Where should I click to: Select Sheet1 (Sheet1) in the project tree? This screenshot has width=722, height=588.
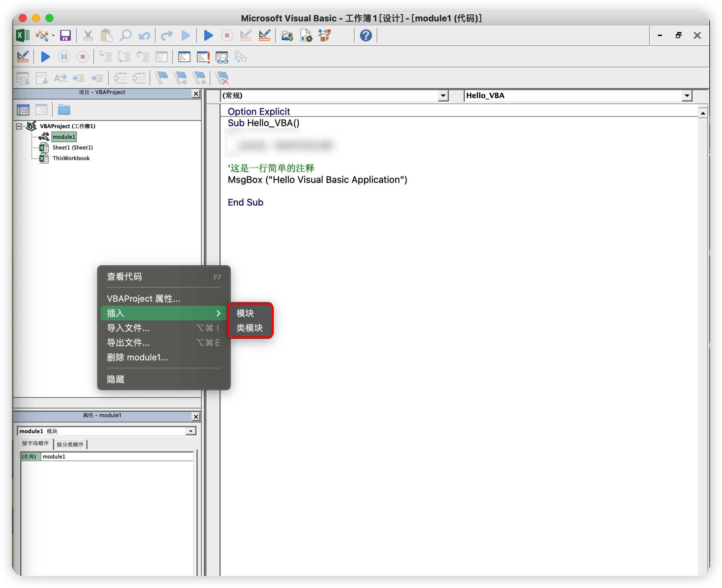pos(72,148)
